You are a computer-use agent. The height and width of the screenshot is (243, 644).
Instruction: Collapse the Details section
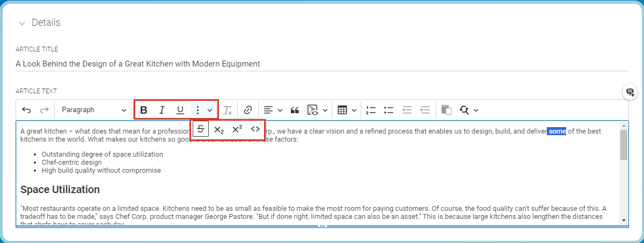[x=22, y=23]
